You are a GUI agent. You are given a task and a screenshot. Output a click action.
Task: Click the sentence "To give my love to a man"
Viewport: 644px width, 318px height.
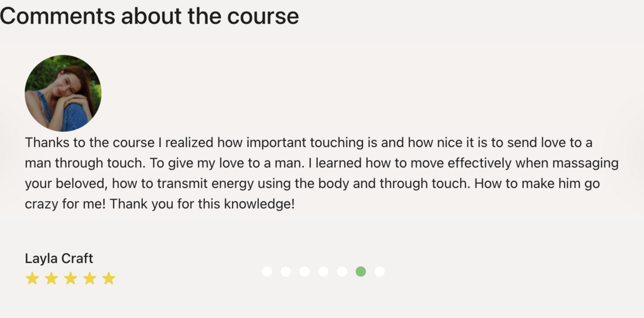pyautogui.click(x=227, y=163)
